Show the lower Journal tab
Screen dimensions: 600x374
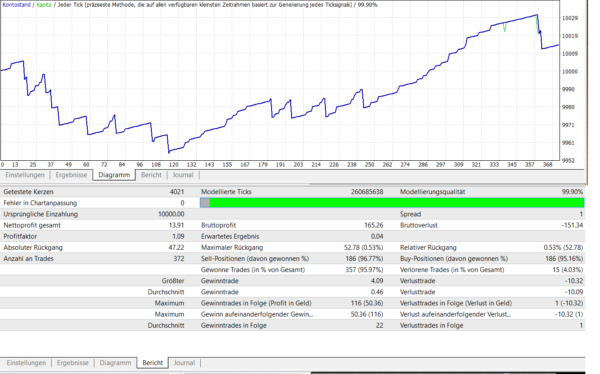click(x=184, y=363)
